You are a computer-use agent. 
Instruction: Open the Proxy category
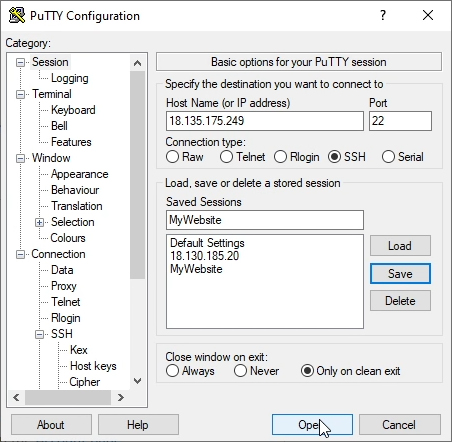tap(64, 286)
